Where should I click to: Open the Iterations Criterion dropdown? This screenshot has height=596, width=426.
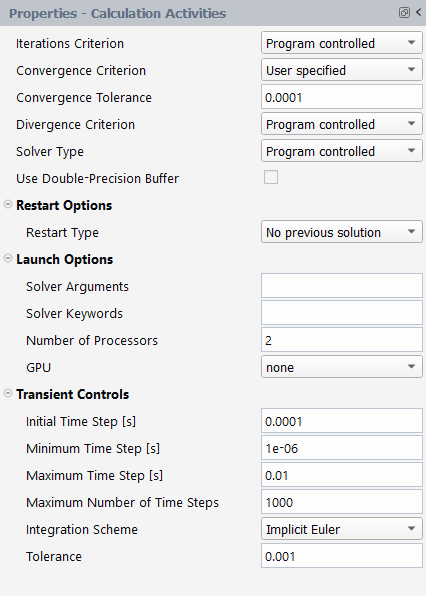(342, 43)
